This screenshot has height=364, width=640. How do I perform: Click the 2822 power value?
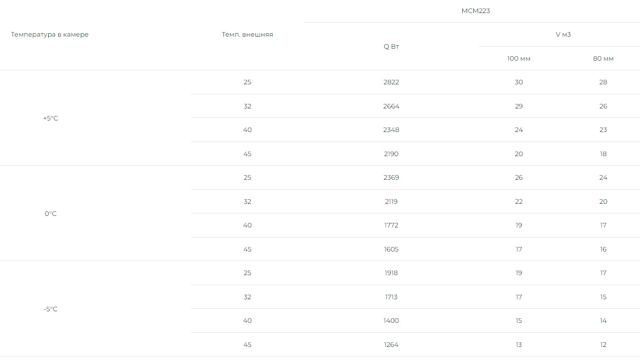[x=391, y=82]
